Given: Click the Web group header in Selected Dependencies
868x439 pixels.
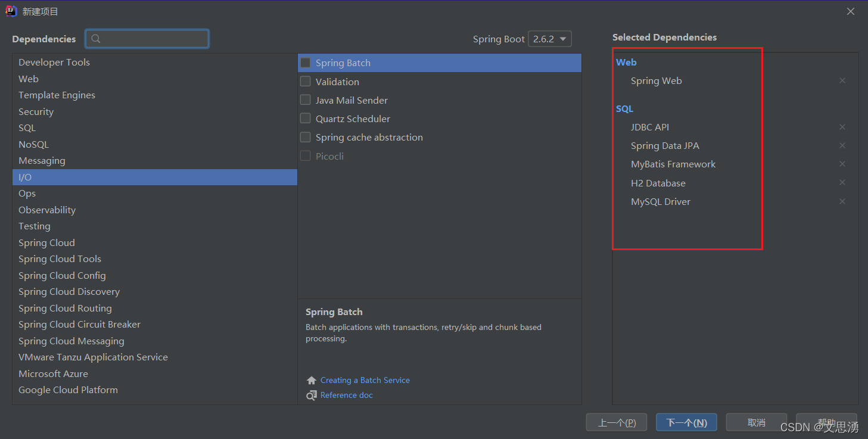Looking at the screenshot, I should tap(626, 62).
